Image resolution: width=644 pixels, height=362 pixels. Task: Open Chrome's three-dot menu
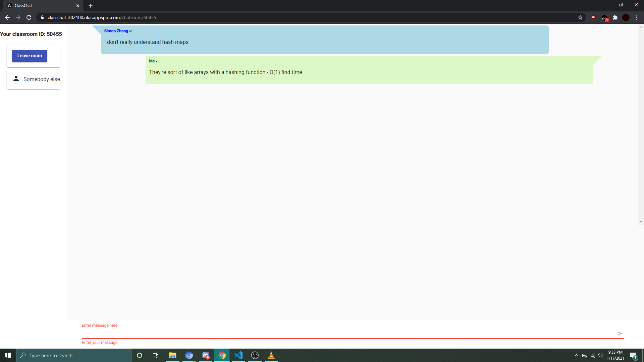[637, 17]
